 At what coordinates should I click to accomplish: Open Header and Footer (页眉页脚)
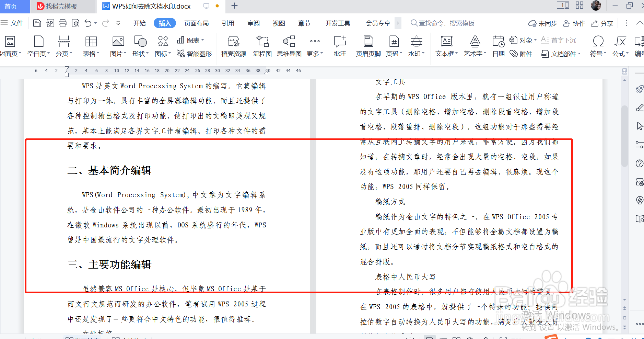[368, 46]
